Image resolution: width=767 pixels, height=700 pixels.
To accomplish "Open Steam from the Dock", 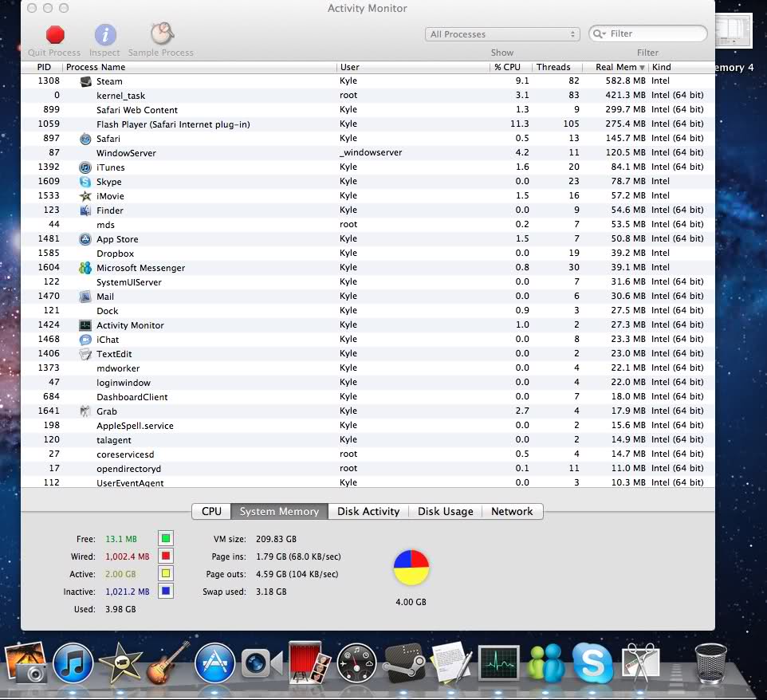I will pyautogui.click(x=404, y=663).
